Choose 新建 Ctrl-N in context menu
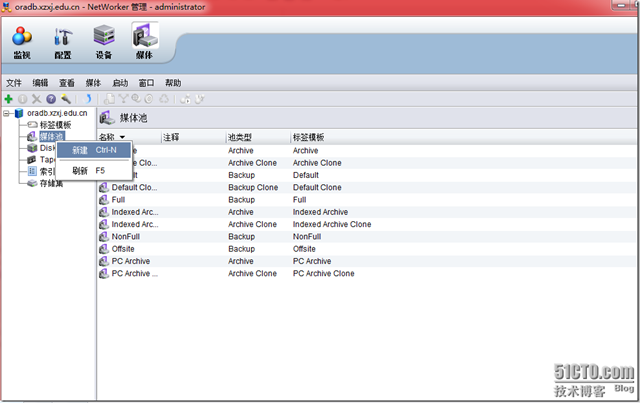 (x=94, y=150)
